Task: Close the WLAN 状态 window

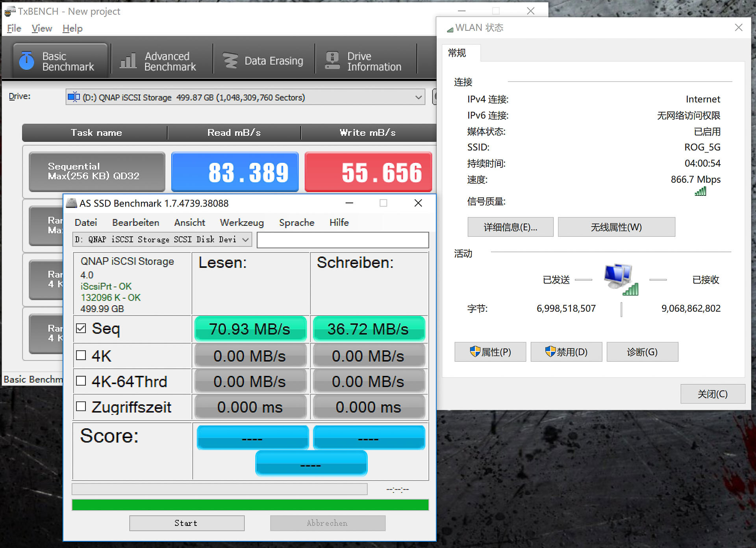Action: pyautogui.click(x=738, y=28)
